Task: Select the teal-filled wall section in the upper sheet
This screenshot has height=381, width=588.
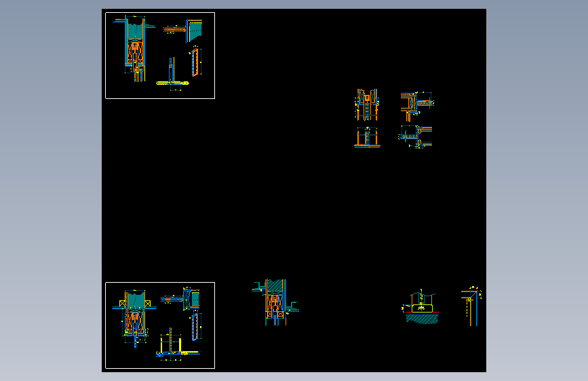Action: coord(135,48)
